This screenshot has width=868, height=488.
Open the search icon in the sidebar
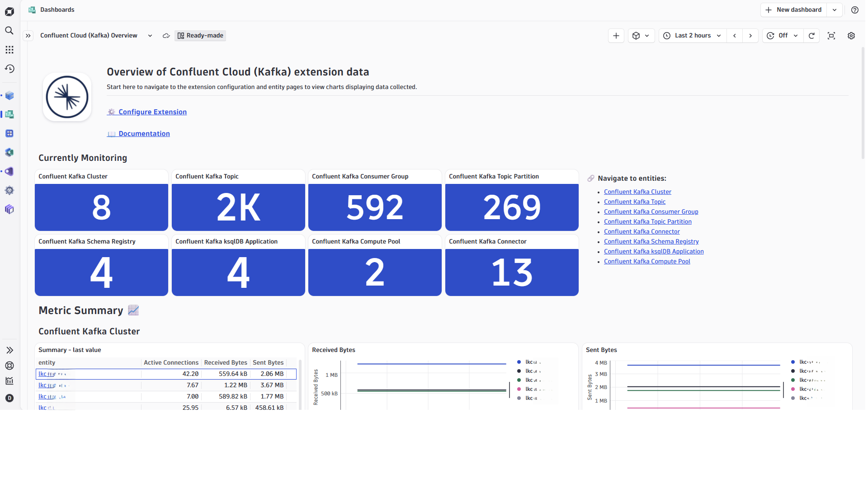(9, 31)
